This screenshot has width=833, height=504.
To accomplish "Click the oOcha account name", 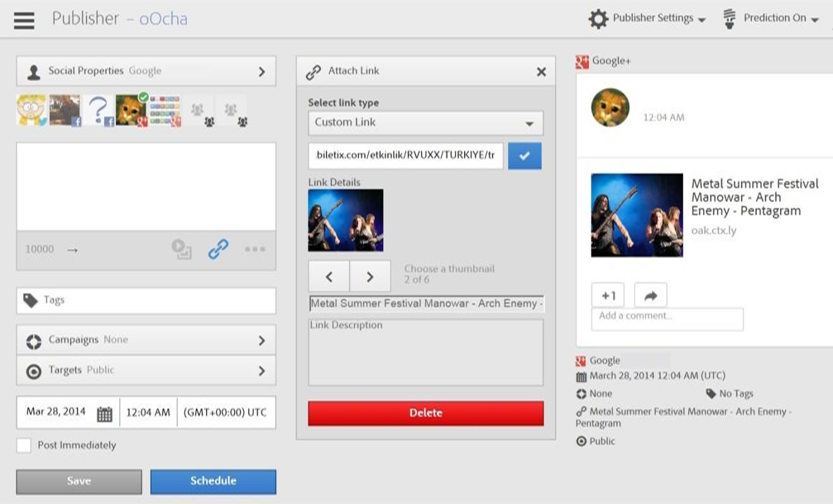I will tap(163, 18).
